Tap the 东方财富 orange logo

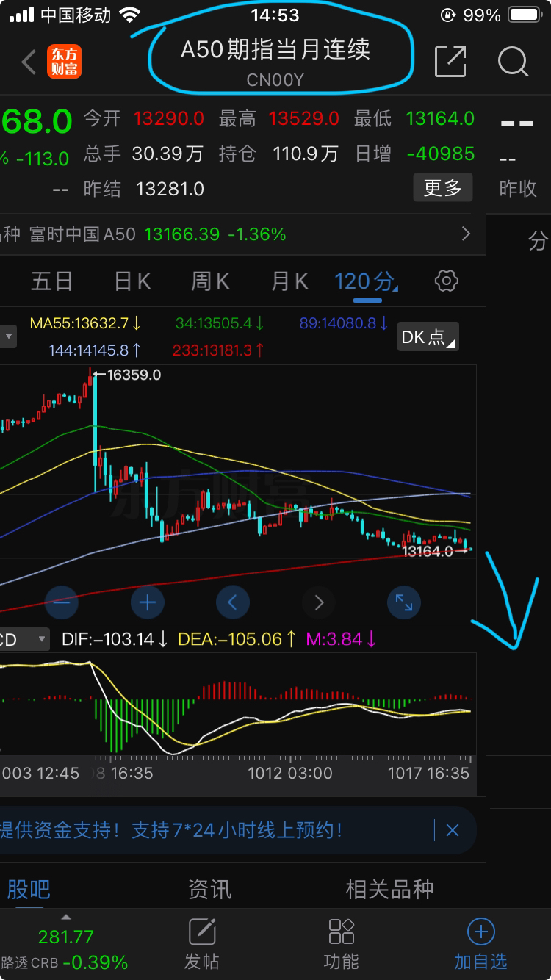[x=65, y=62]
